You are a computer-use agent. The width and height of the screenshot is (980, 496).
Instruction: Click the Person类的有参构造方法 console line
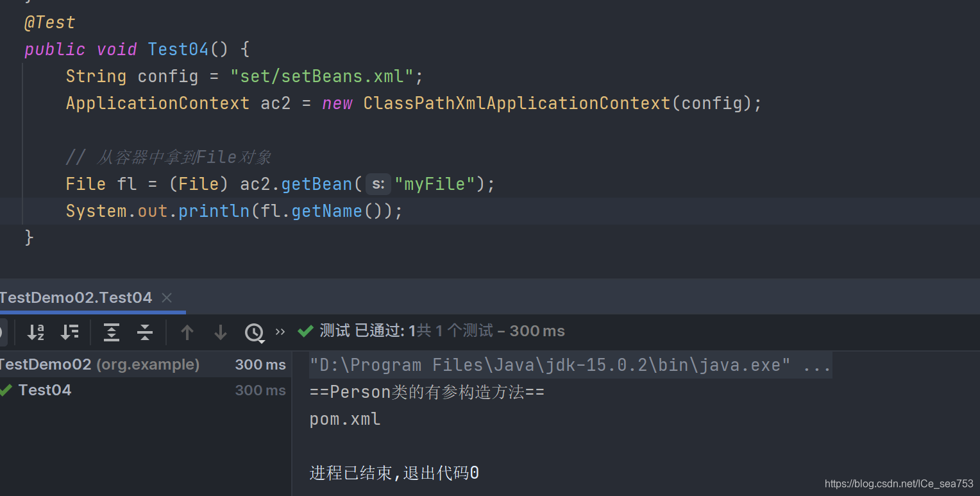click(427, 392)
